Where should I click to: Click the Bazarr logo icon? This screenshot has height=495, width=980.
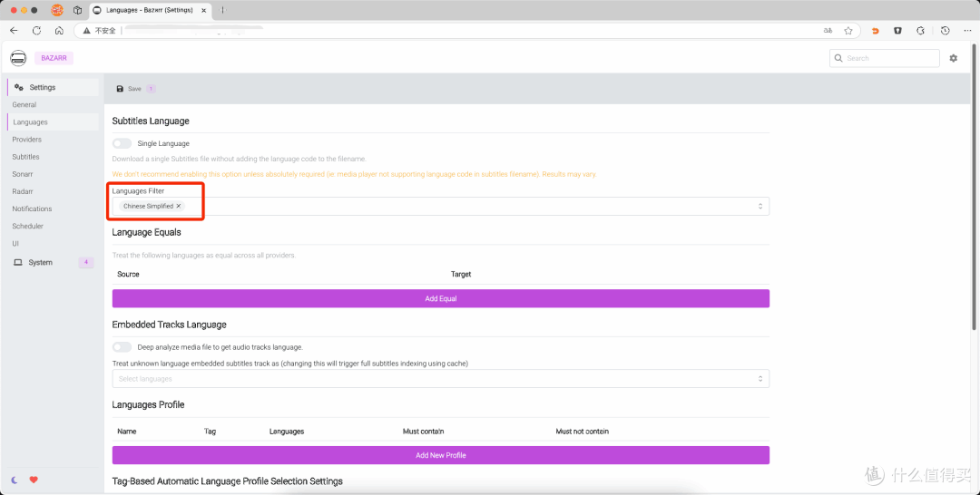coord(18,58)
